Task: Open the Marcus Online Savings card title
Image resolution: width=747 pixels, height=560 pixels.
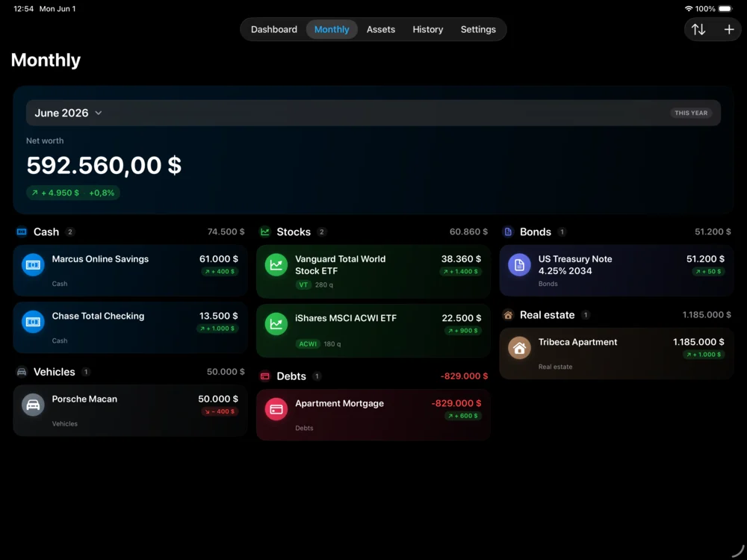Action: [x=100, y=259]
